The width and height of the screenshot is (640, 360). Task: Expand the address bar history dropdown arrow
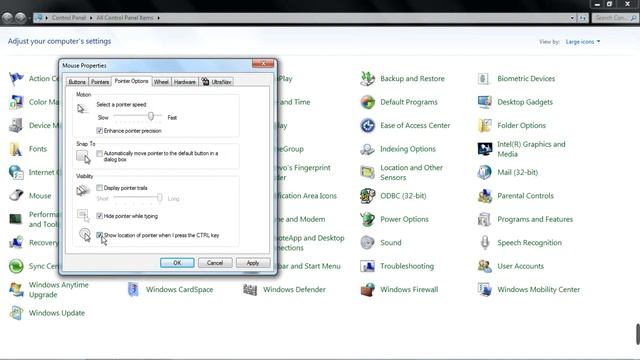click(572, 18)
